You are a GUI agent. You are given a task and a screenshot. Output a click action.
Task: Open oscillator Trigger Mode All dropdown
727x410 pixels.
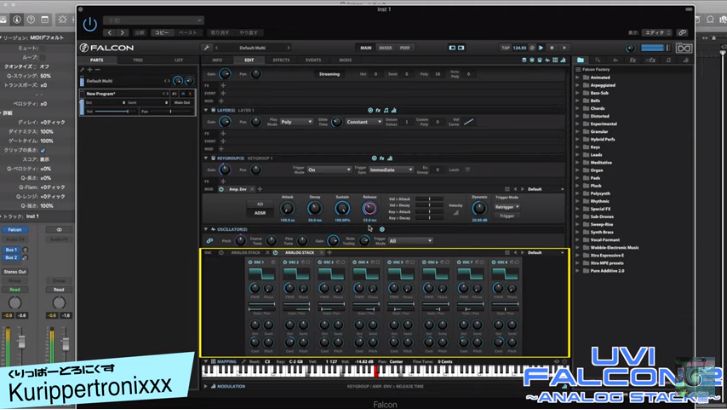click(x=410, y=241)
